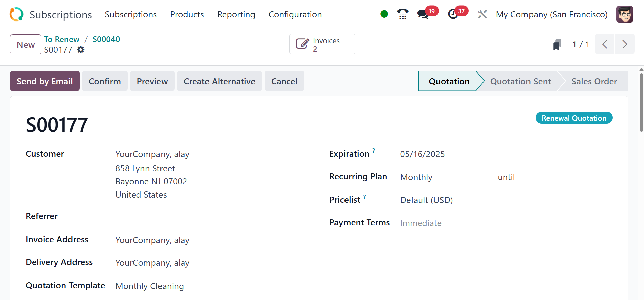Click the Send by Email button
The image size is (644, 300).
pos(45,81)
